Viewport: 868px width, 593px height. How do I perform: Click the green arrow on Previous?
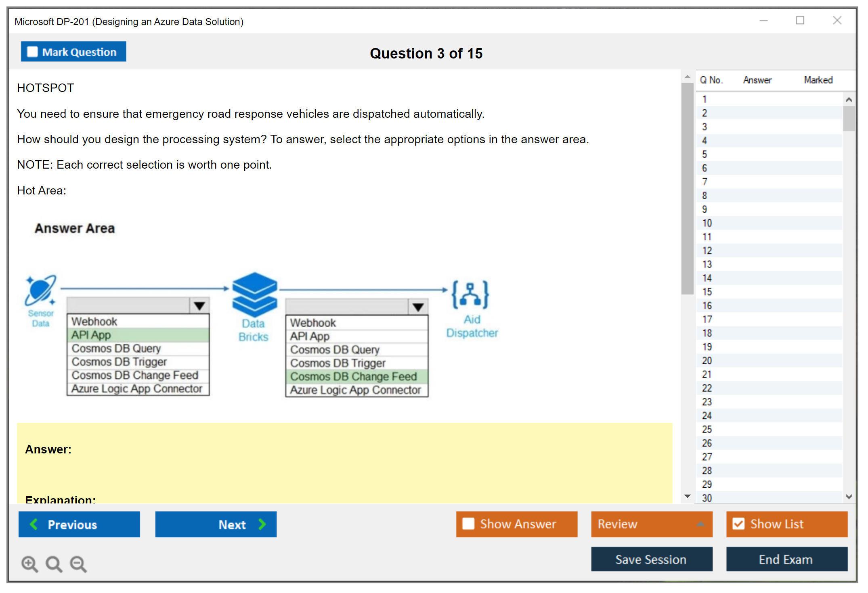34,524
